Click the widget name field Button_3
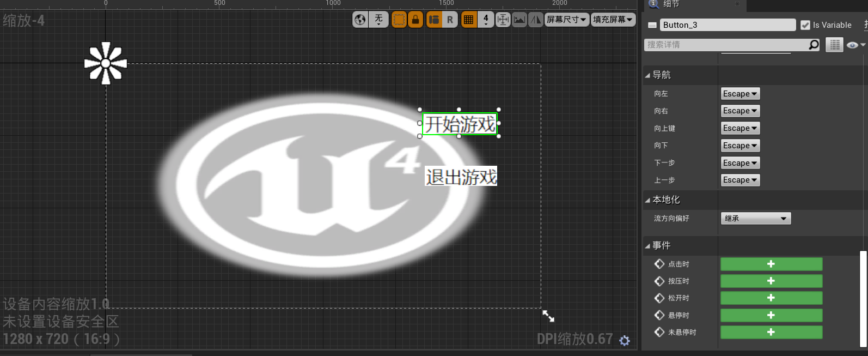Image resolution: width=868 pixels, height=356 pixels. click(x=728, y=25)
